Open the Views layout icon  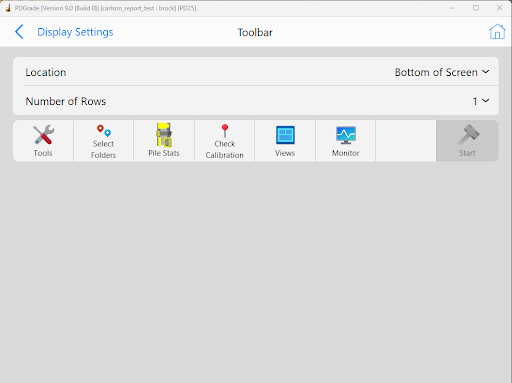tap(285, 135)
